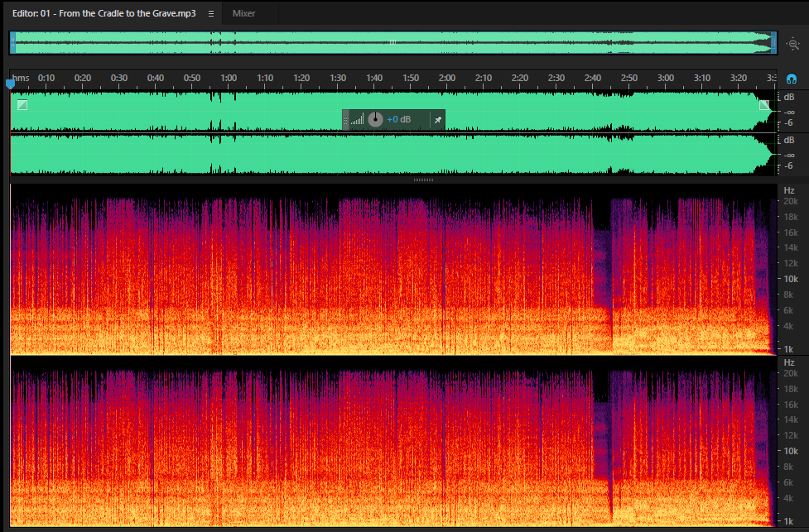
Task: Click 2:00 on the timeline ruler
Action: (447, 78)
